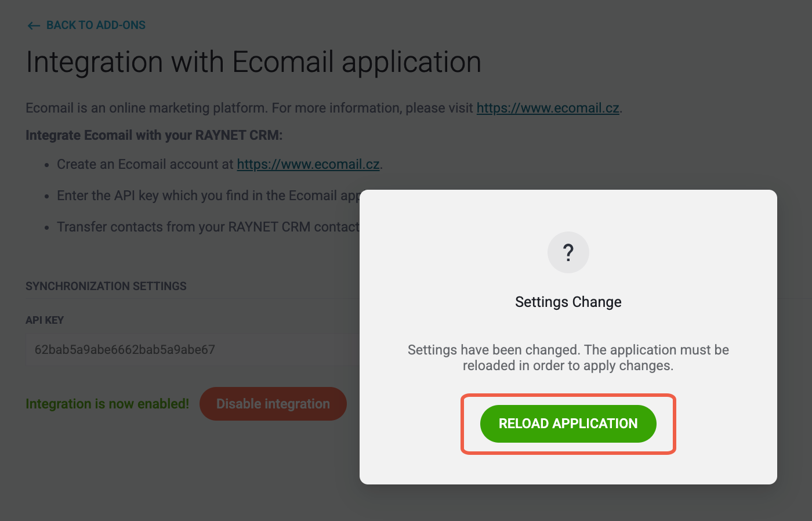Click the Settings Change dialog title
This screenshot has height=521, width=812.
[568, 302]
